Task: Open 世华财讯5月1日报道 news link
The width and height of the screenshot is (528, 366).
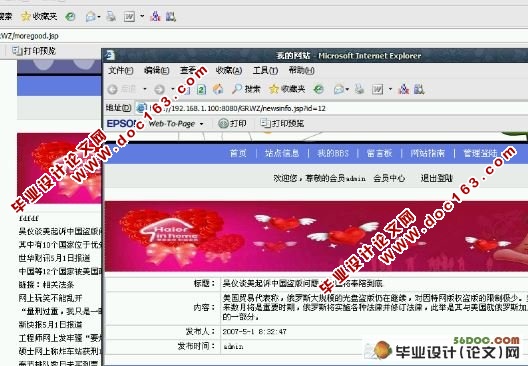Action: coord(55,258)
